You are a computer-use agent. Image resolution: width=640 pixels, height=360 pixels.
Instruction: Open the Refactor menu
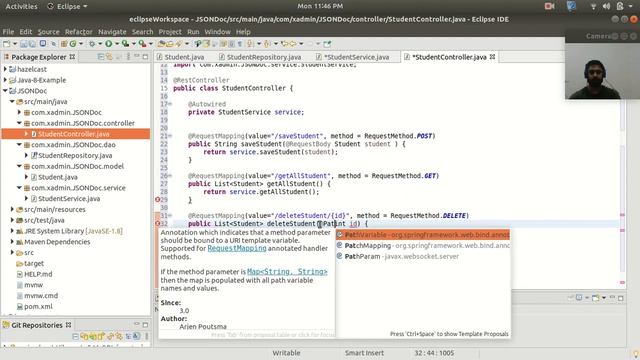(x=79, y=32)
